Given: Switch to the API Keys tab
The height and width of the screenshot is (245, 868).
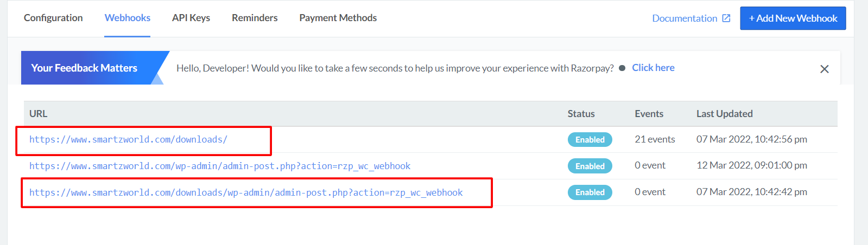Looking at the screenshot, I should click(x=191, y=18).
